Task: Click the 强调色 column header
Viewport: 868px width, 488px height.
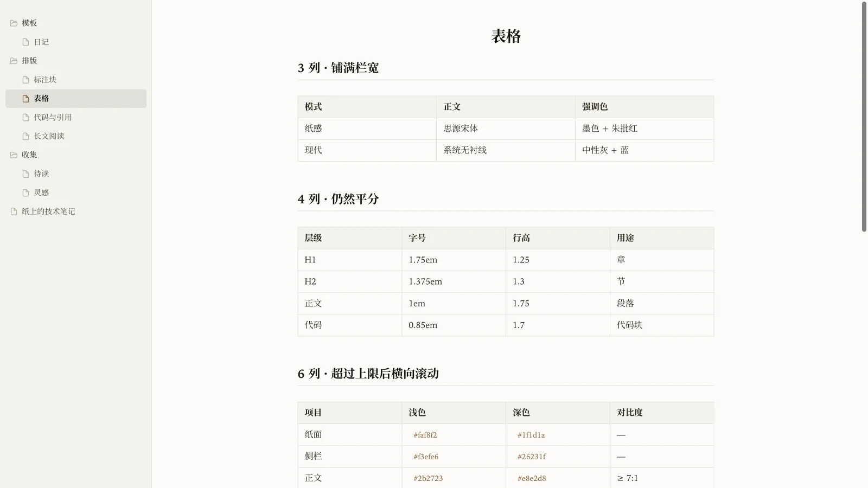Action: pos(644,107)
